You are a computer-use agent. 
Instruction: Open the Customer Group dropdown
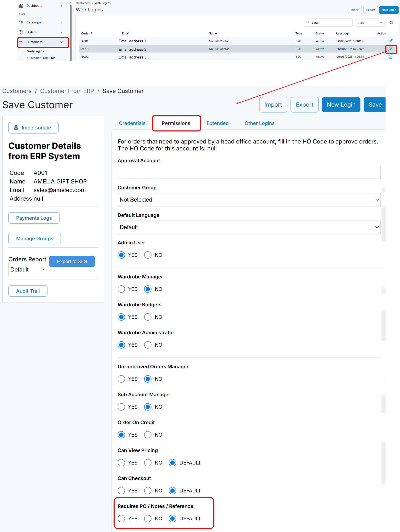click(x=249, y=200)
